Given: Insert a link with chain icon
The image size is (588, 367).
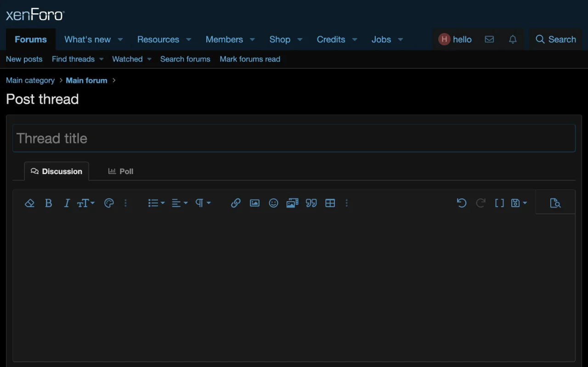Looking at the screenshot, I should (x=236, y=203).
